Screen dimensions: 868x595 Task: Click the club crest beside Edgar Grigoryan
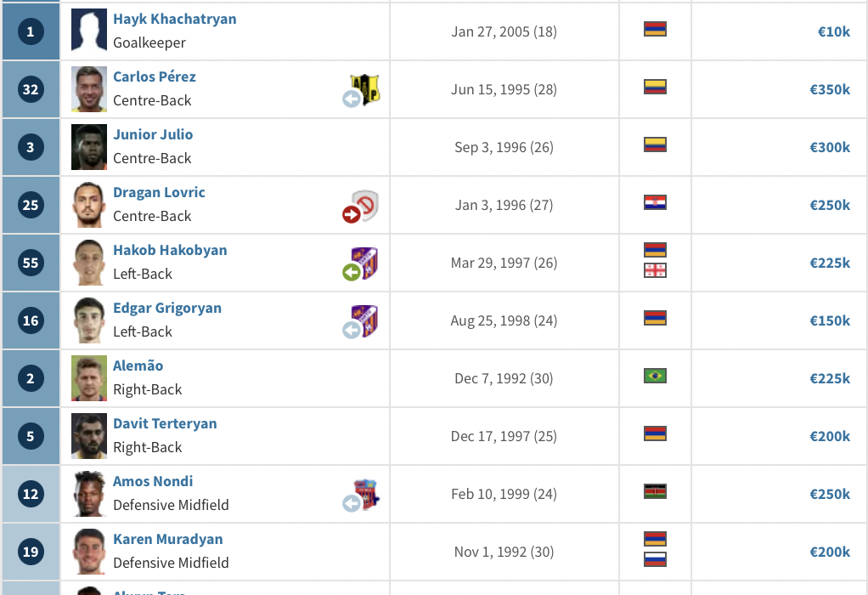(367, 320)
